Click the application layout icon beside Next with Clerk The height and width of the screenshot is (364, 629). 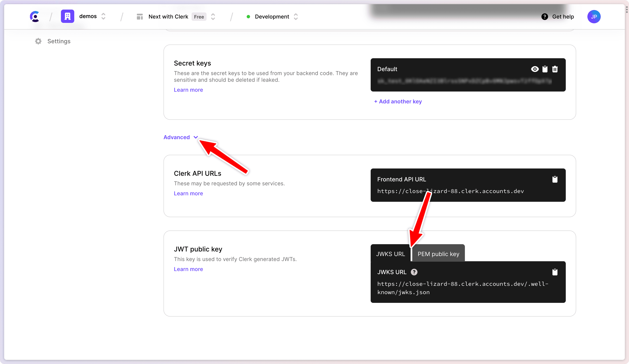coord(140,17)
